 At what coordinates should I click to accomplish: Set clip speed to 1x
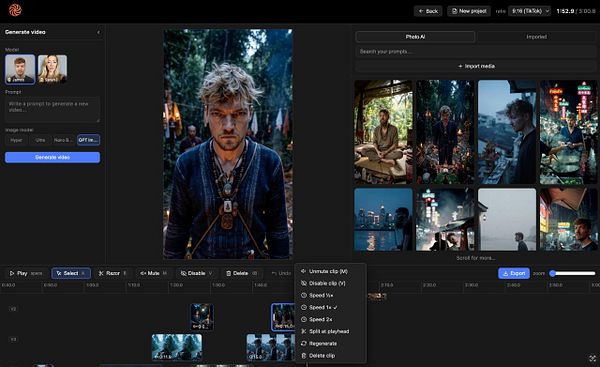pos(331,308)
